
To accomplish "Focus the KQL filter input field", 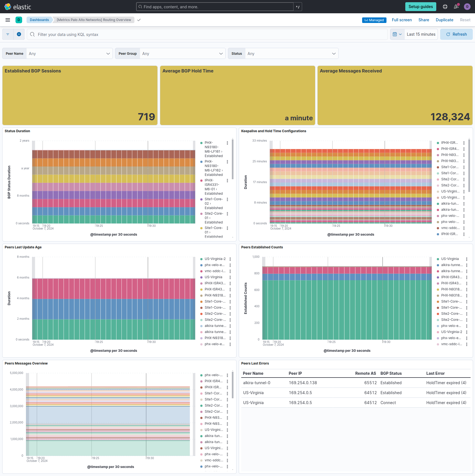I will (207, 34).
